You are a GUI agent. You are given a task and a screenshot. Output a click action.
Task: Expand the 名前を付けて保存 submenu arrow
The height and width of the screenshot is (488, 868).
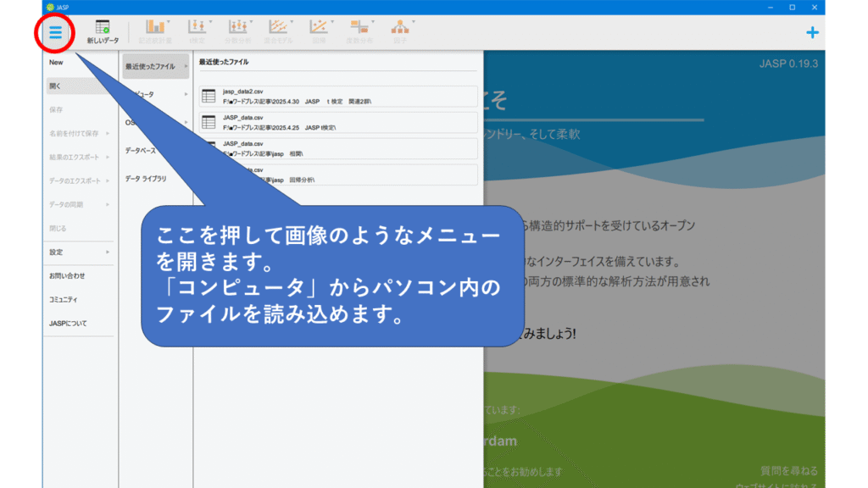[x=108, y=133]
